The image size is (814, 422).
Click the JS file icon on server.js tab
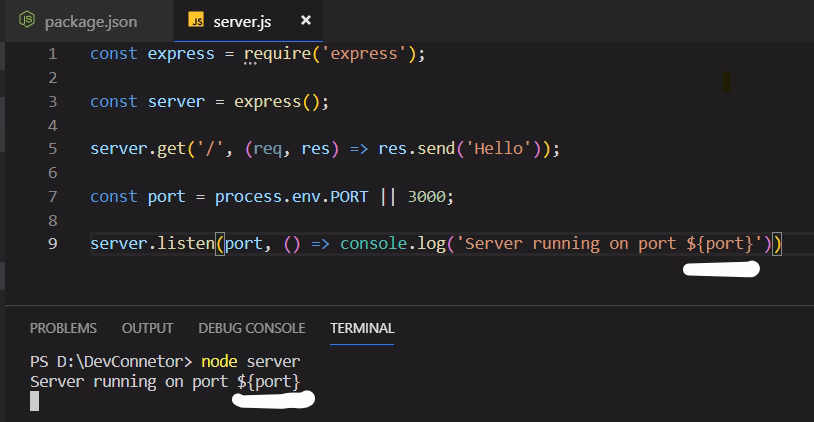click(196, 20)
